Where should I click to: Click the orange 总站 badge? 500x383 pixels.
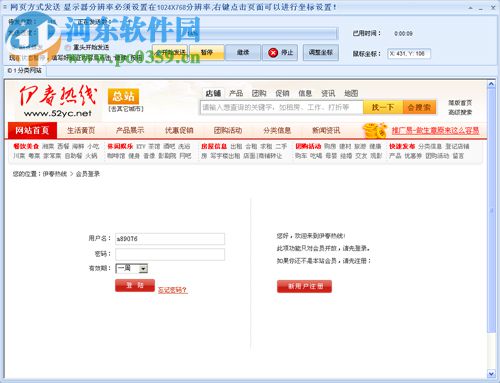pyautogui.click(x=123, y=96)
